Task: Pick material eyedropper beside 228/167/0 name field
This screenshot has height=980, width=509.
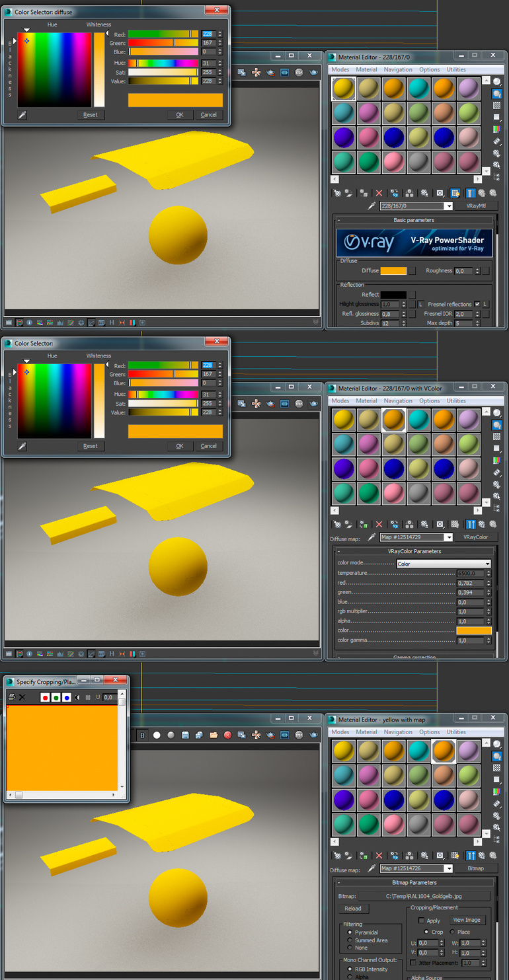Action: tap(372, 206)
